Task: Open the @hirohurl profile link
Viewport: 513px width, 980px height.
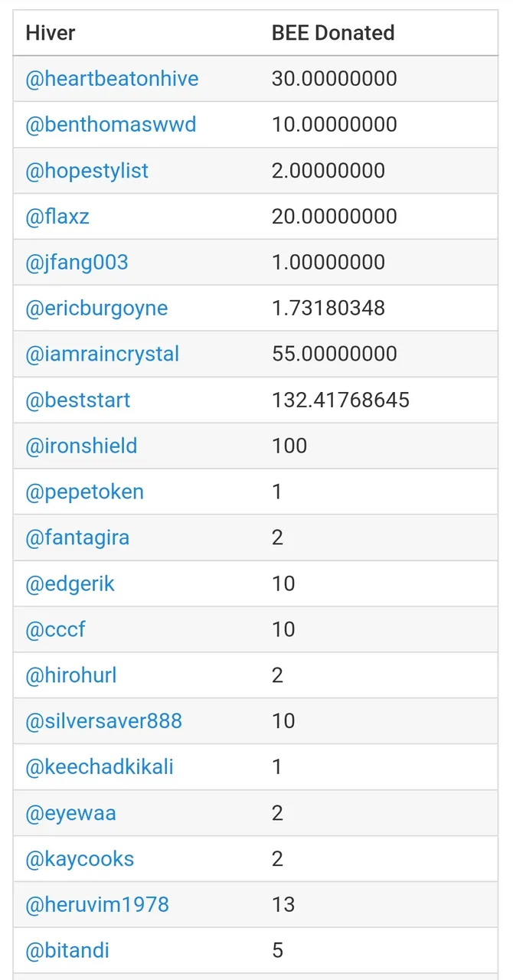Action: (x=71, y=675)
